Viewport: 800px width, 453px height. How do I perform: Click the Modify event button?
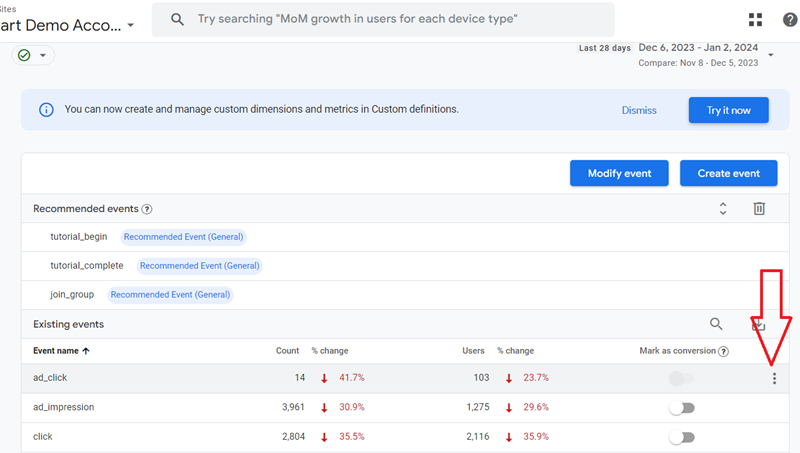click(x=619, y=173)
